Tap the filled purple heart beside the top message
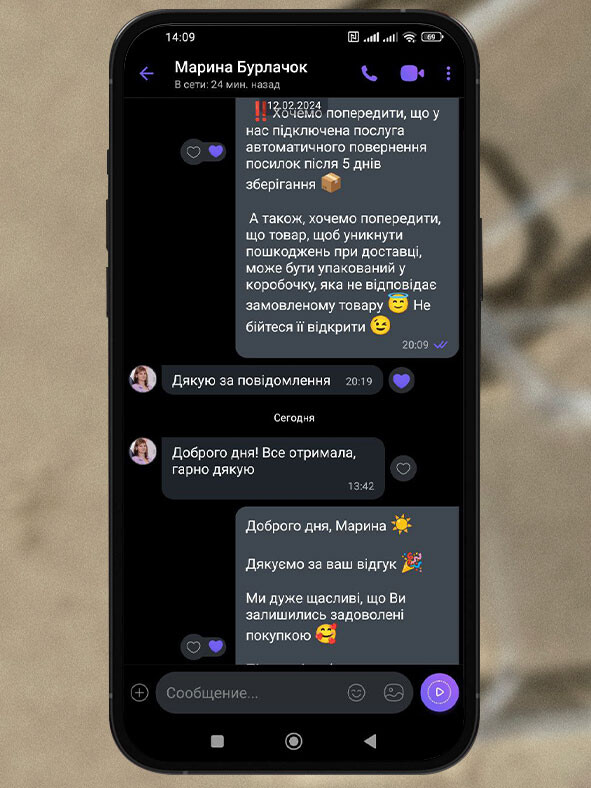This screenshot has width=591, height=788. click(x=216, y=151)
